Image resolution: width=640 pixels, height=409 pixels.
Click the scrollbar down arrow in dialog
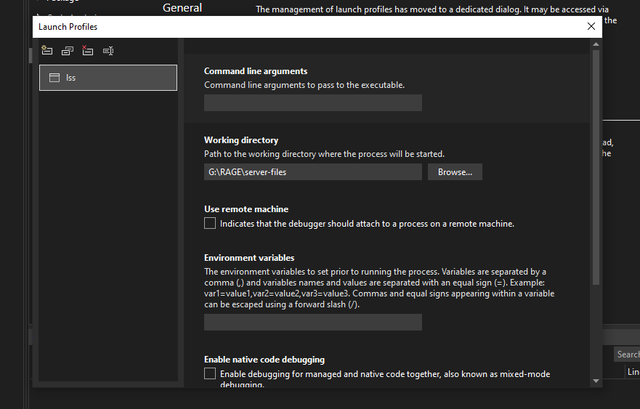[x=596, y=381]
